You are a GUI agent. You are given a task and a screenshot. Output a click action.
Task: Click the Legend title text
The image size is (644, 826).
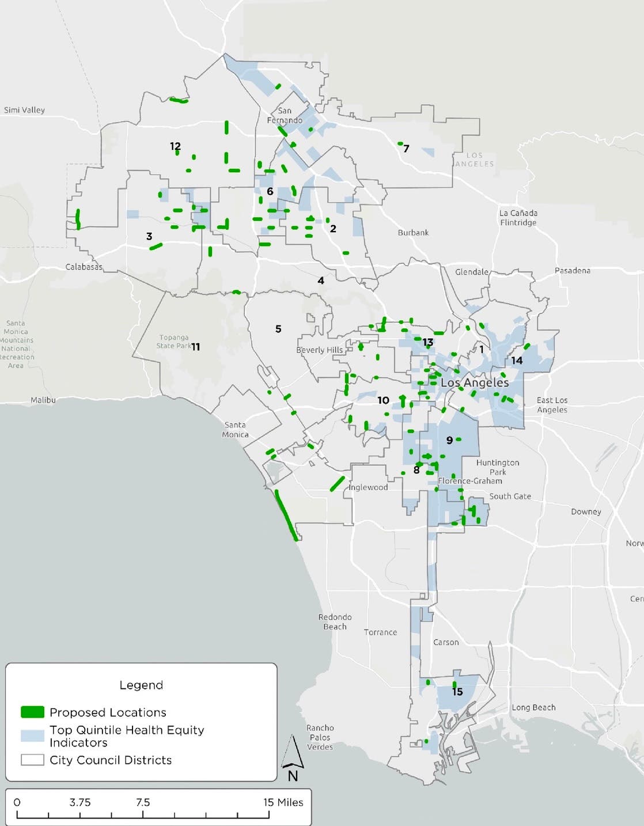pyautogui.click(x=141, y=685)
